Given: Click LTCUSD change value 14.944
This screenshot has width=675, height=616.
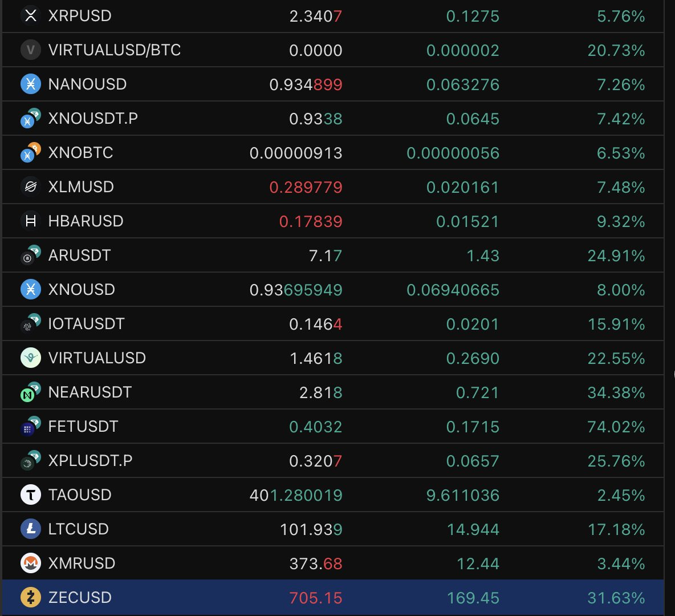Looking at the screenshot, I should tap(473, 529).
